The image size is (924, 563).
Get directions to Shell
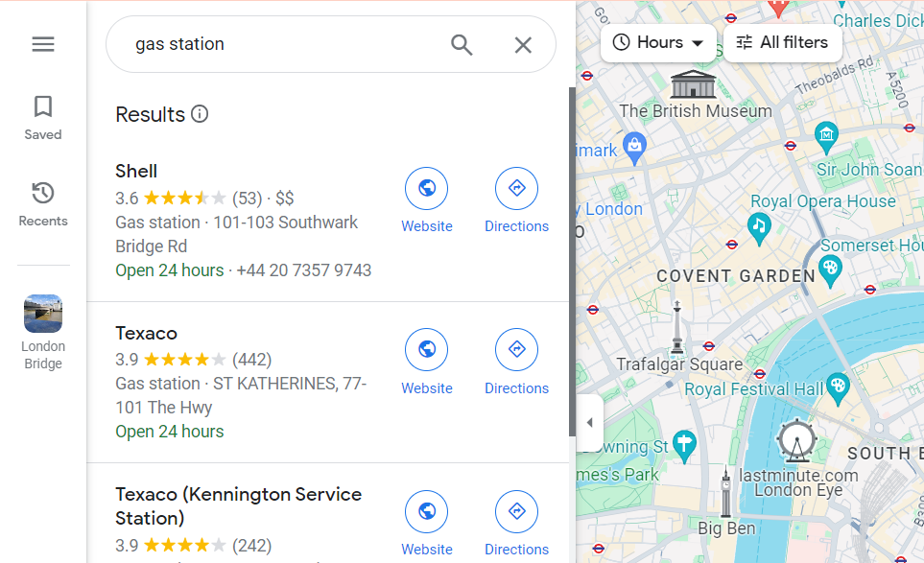(x=517, y=188)
